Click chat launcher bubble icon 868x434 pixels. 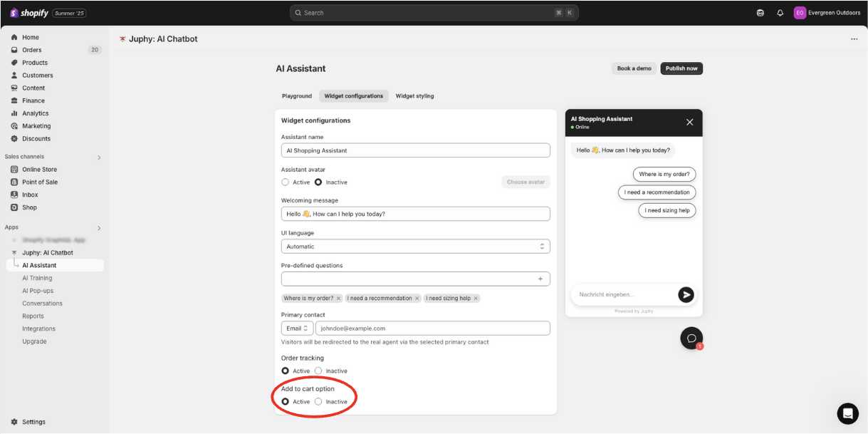[691, 338]
